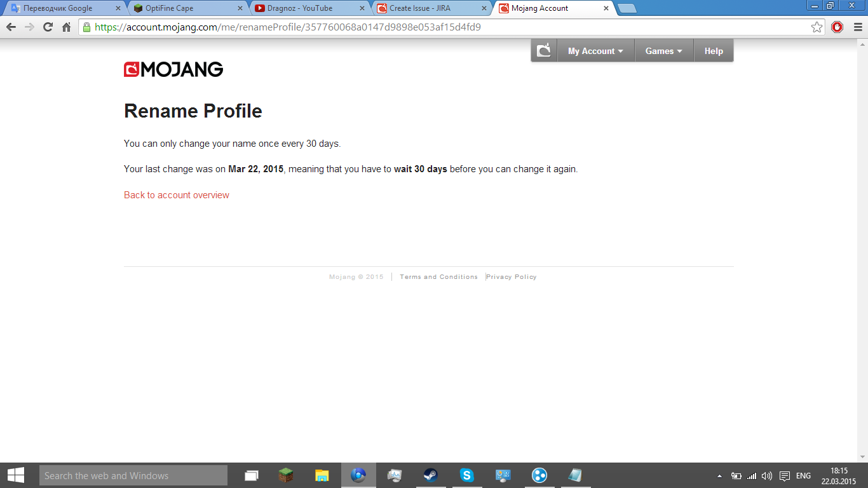This screenshot has height=488, width=868.
Task: Open the taskbar clock and date
Action: point(839,476)
